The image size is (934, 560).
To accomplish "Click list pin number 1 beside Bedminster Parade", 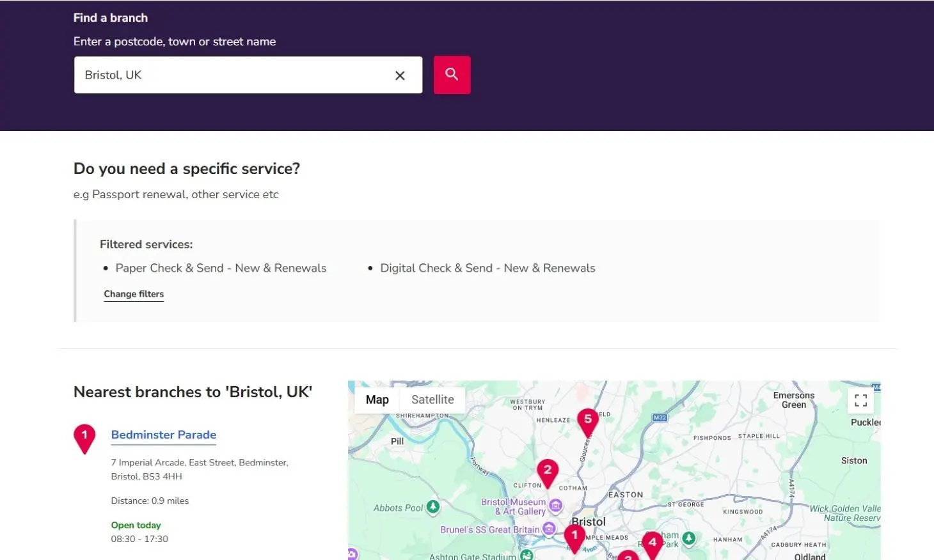I will (x=84, y=439).
